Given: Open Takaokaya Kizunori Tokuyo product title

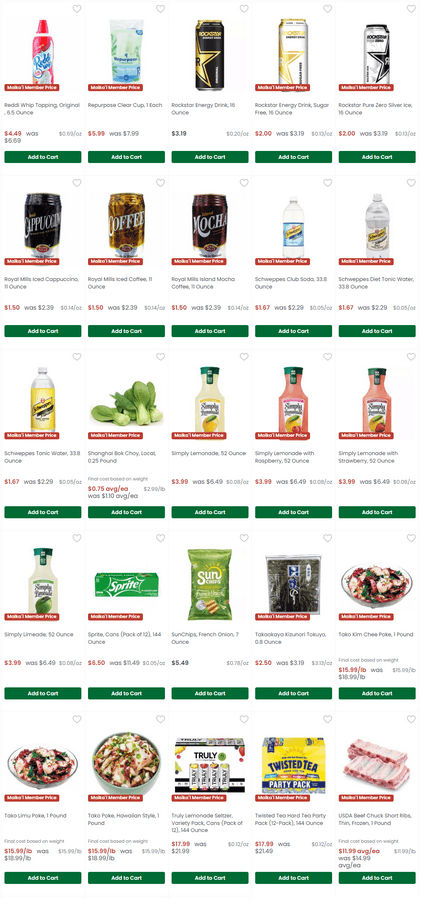Looking at the screenshot, I should [x=290, y=638].
